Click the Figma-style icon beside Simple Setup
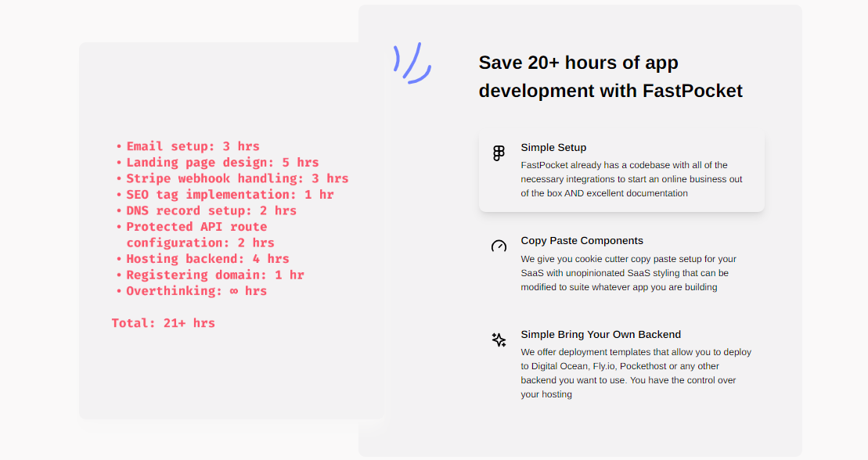This screenshot has height=460, width=868. coord(499,153)
